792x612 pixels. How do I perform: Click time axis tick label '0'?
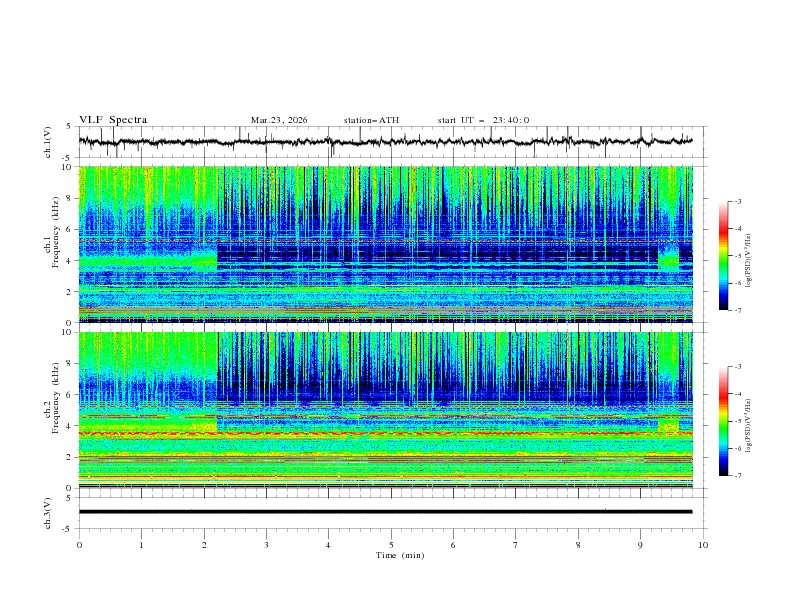tap(79, 545)
